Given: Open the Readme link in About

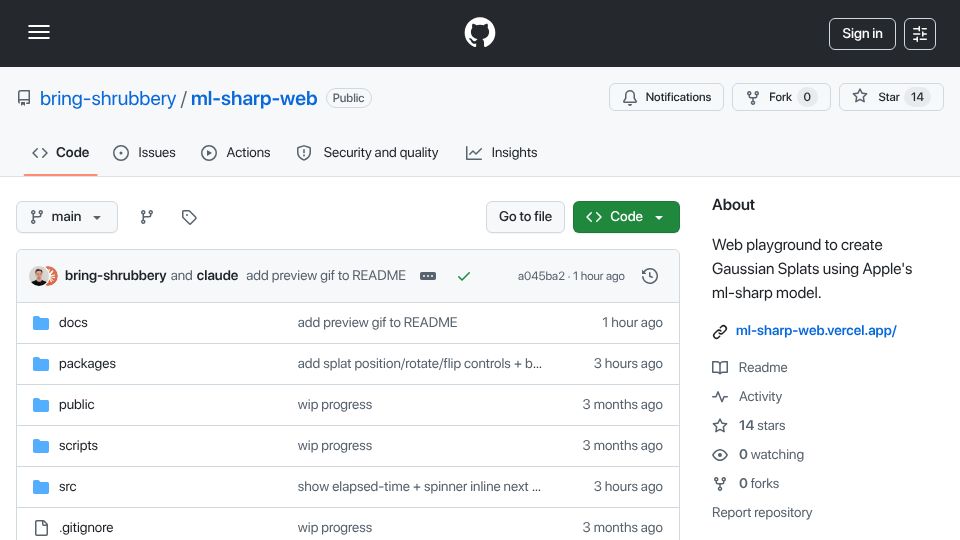Looking at the screenshot, I should click(x=763, y=367).
